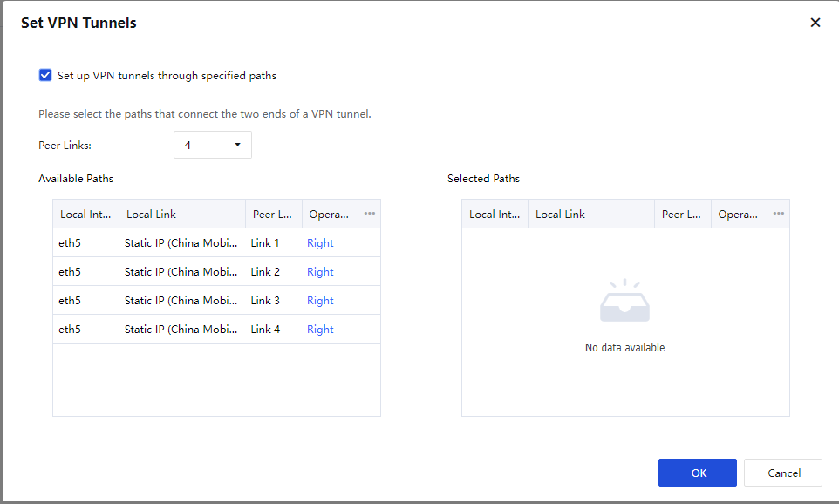Open Selected Paths column options ellipsis
Image resolution: width=839 pixels, height=504 pixels.
click(779, 214)
